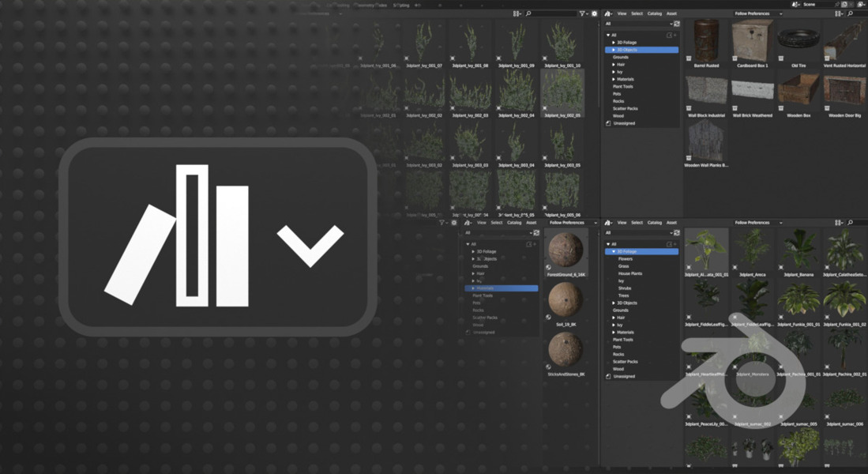Open editor type menu in Materials browser
868x474 pixels.
pos(468,223)
